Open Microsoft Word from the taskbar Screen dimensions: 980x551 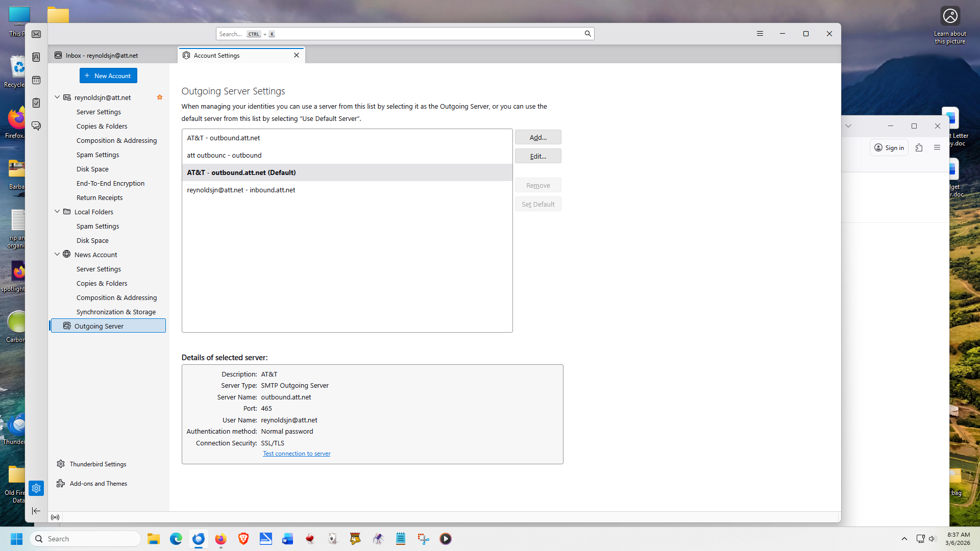point(288,539)
